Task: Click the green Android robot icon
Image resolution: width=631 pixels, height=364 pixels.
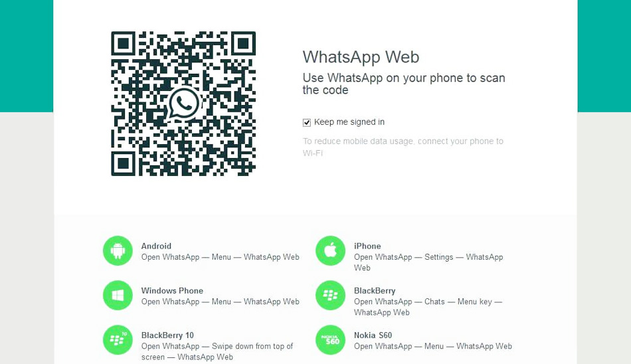Action: 118,251
